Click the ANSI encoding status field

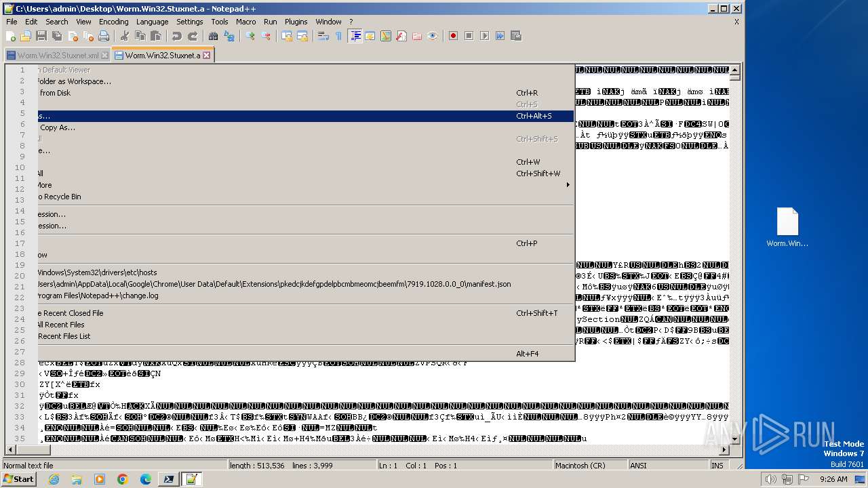tap(668, 466)
